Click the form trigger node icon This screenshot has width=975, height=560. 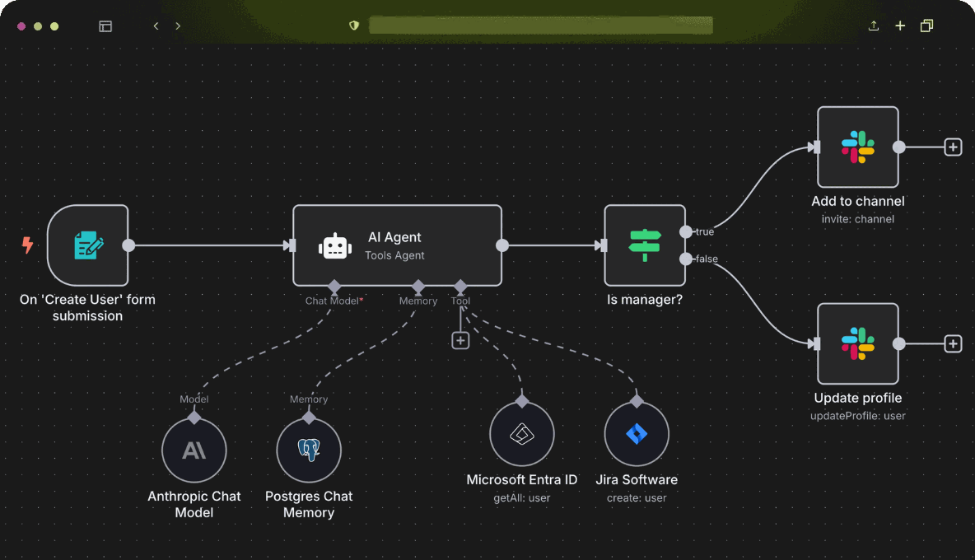(x=88, y=245)
